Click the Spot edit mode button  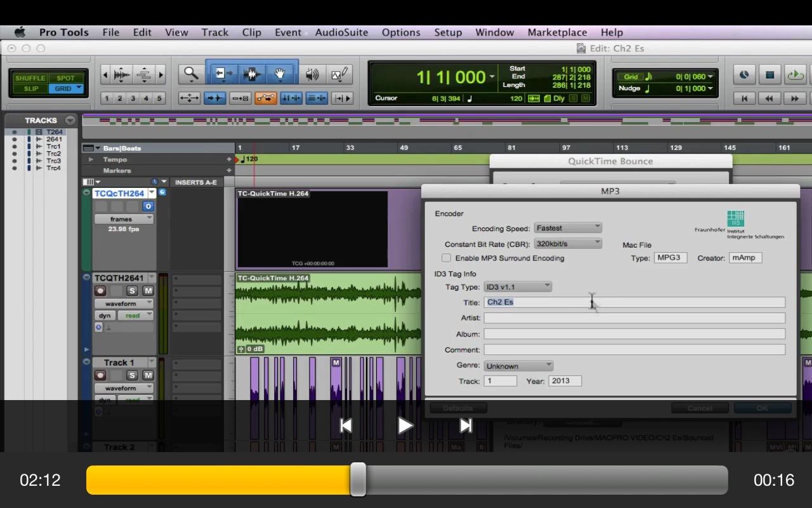coord(65,78)
